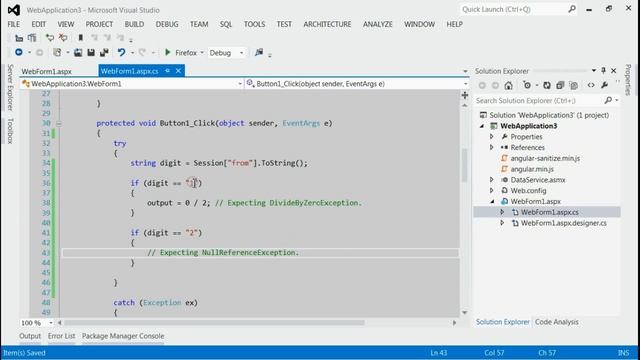The image size is (640, 360).
Task: Open the DEBUG menu
Action: pyautogui.click(x=167, y=24)
